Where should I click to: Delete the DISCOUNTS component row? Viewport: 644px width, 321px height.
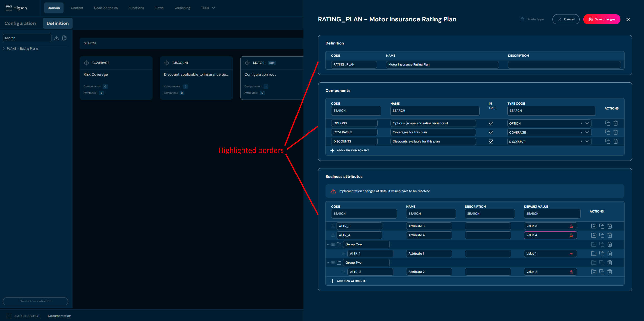616,141
